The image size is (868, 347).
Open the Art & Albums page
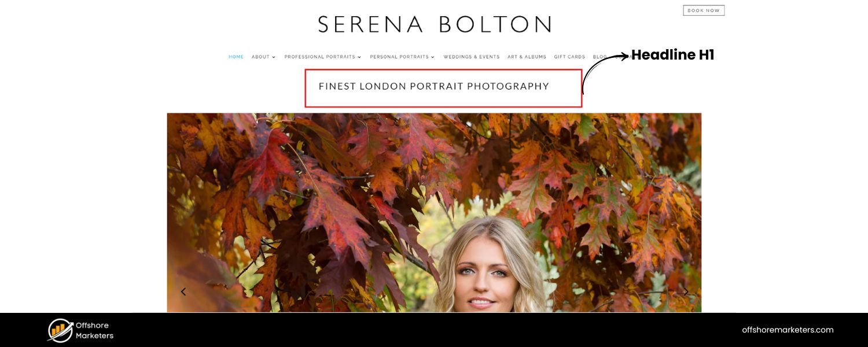click(x=527, y=57)
